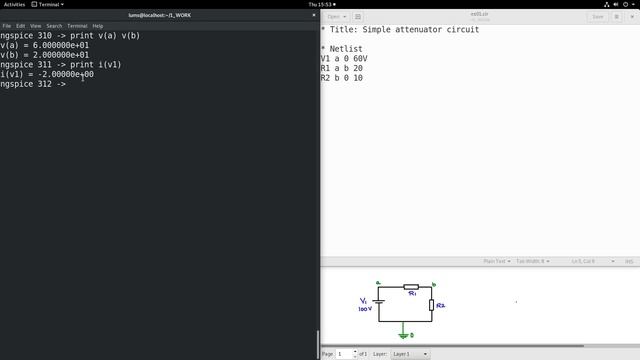
Task: Open the View menu in Terminal
Action: click(36, 26)
